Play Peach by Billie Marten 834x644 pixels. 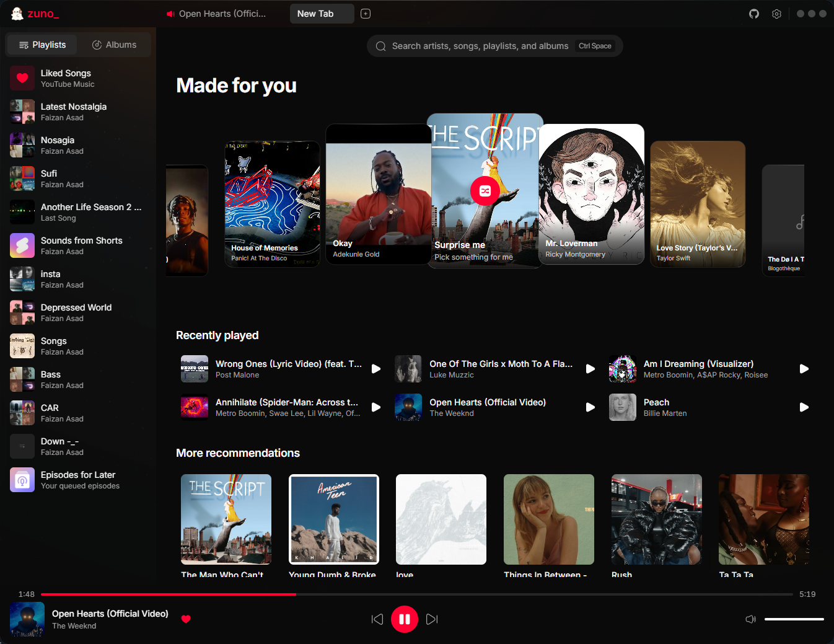804,407
